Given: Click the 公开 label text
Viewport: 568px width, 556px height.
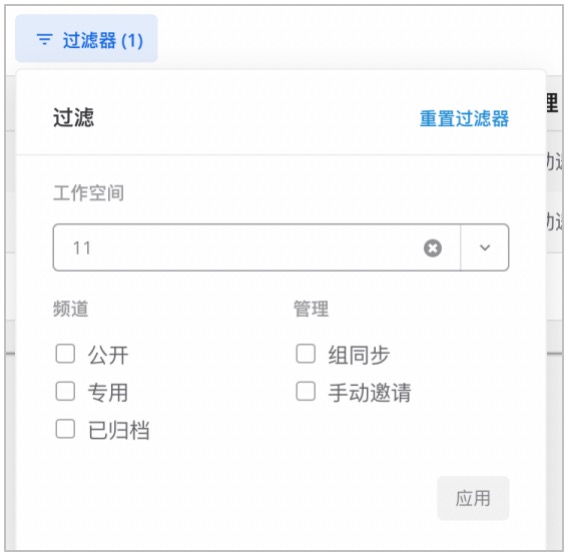Looking at the screenshot, I should 108,355.
